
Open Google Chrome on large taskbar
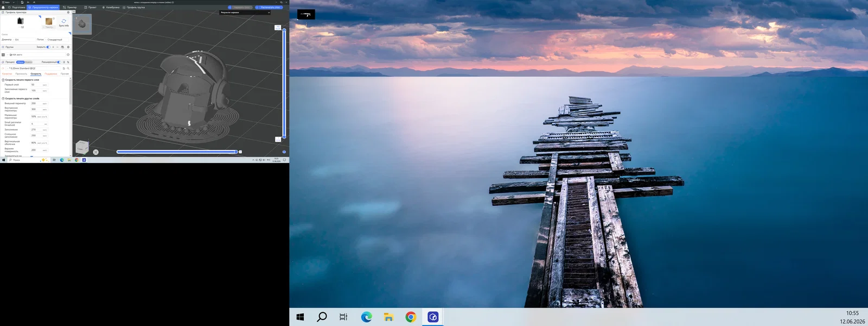411,317
